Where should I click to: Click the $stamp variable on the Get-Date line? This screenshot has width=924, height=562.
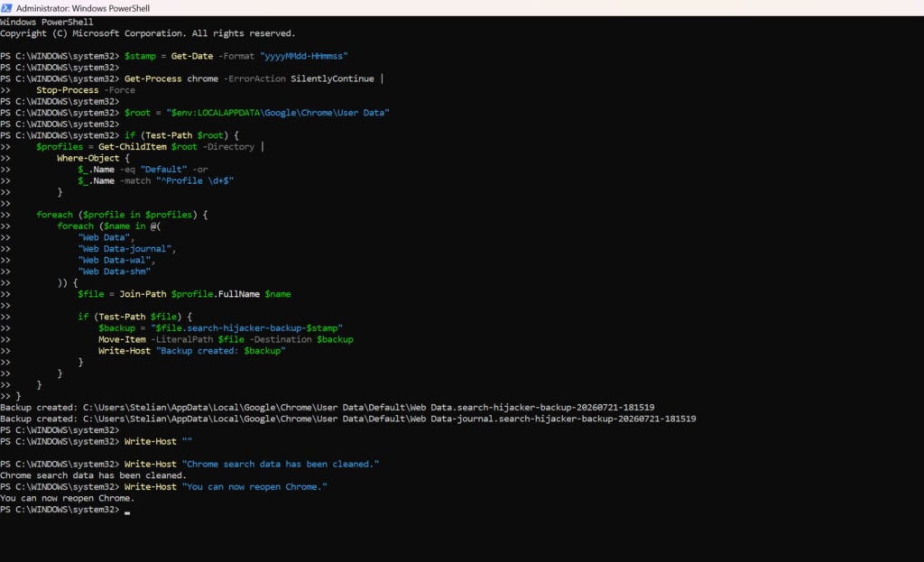pos(140,56)
